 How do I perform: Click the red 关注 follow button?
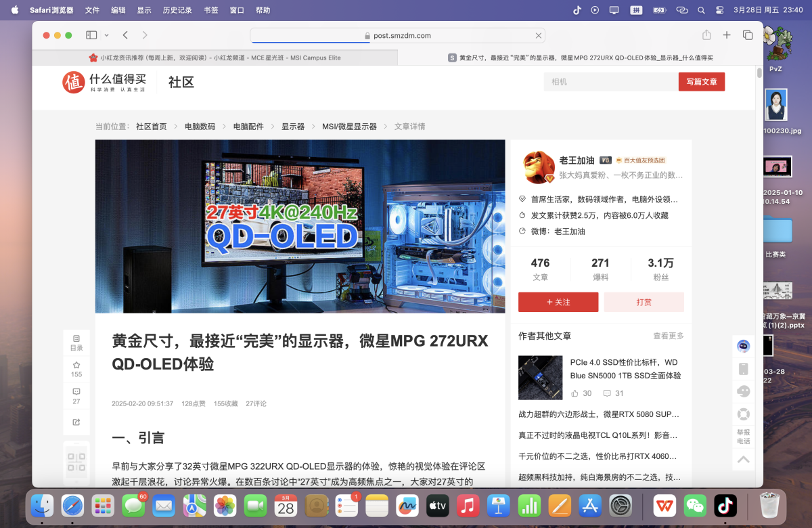click(558, 302)
